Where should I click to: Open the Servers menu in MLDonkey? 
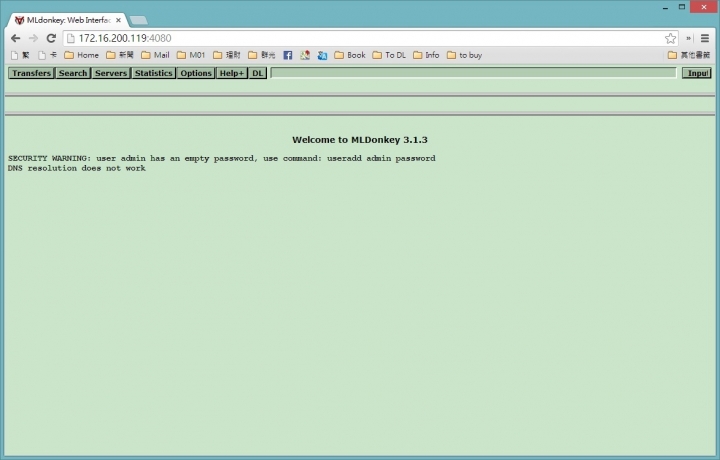111,73
